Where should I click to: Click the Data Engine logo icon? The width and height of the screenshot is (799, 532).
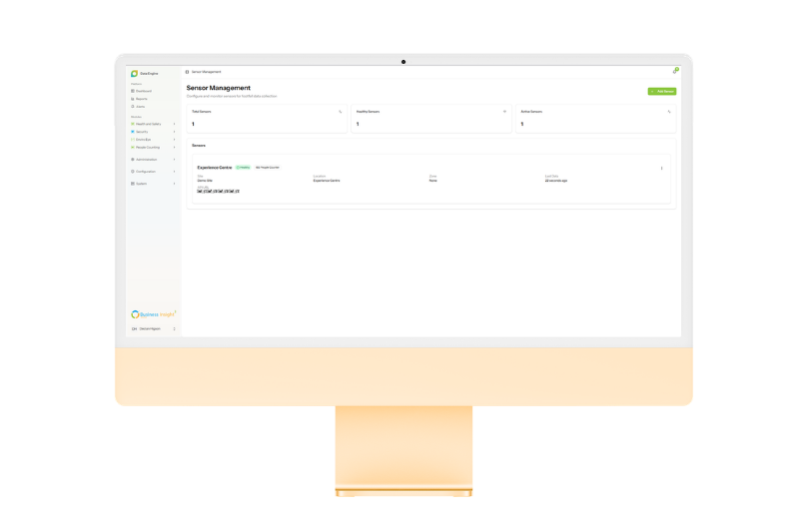[x=134, y=73]
